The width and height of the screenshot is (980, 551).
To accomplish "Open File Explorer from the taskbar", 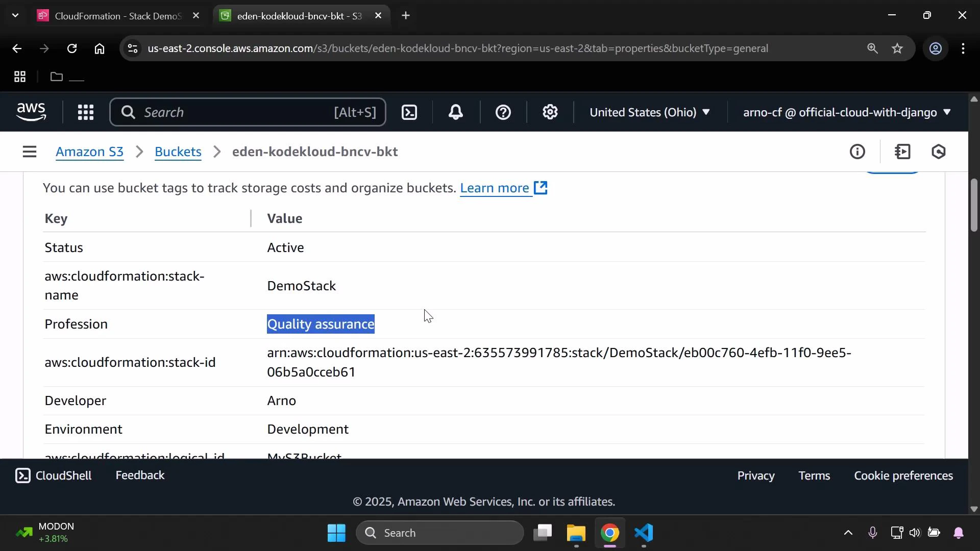I will [576, 533].
